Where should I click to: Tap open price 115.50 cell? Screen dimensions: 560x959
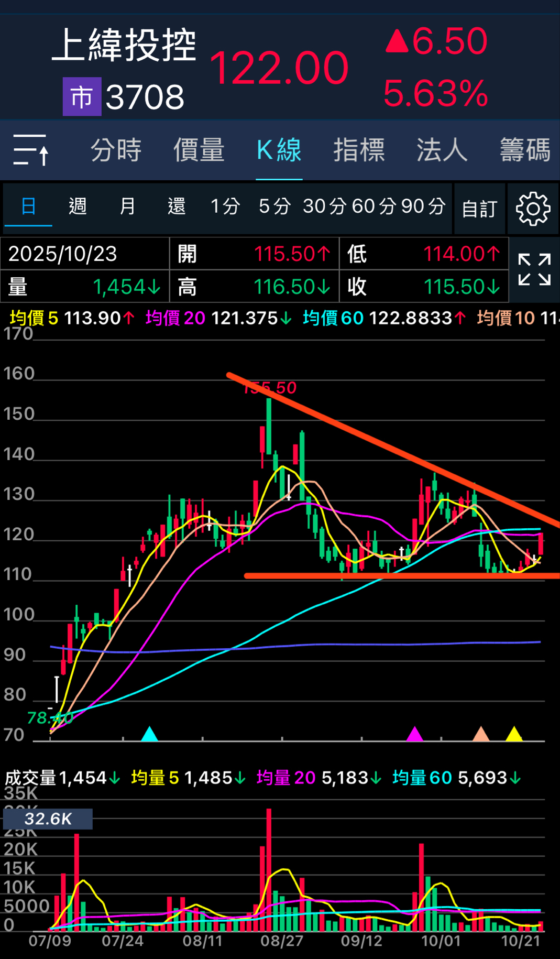[x=255, y=254]
